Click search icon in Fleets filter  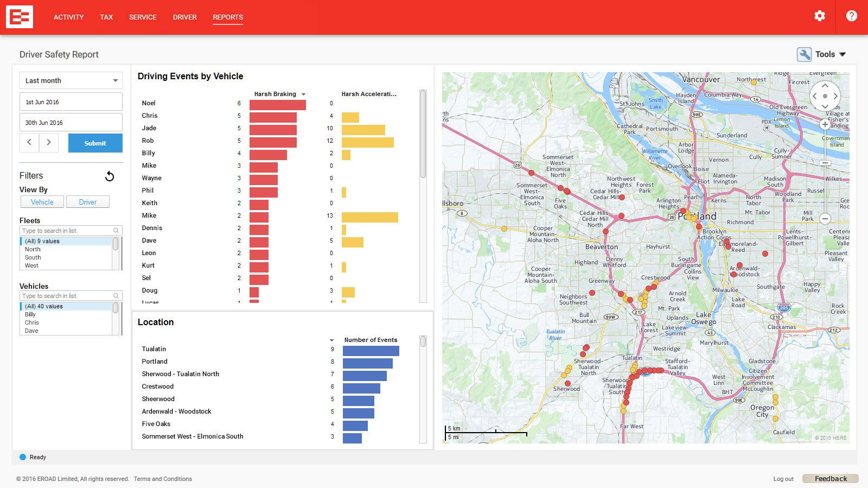click(x=116, y=231)
